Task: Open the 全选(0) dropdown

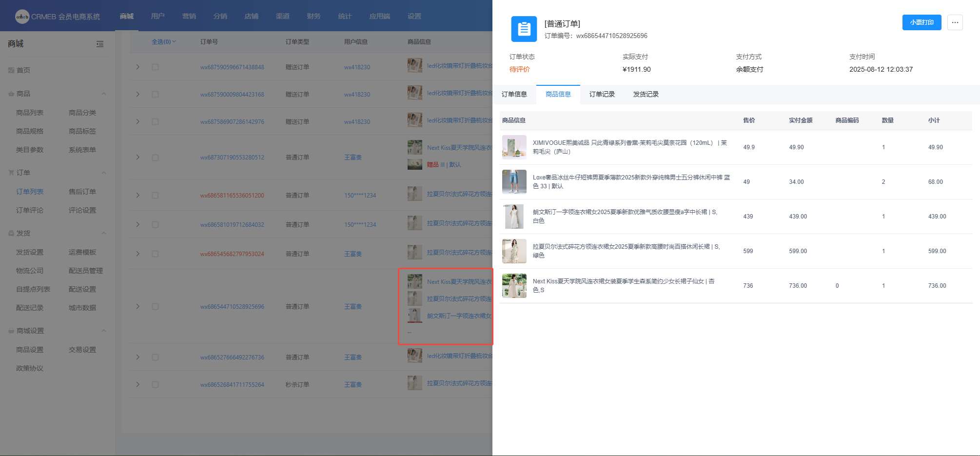Action: coord(164,42)
